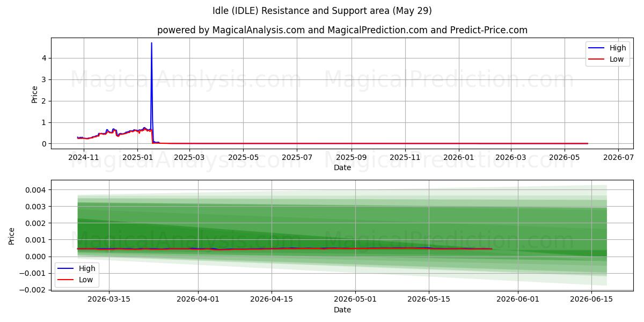Click the 2024-11 x-axis tick label
The width and height of the screenshot is (644, 322).
click(x=84, y=157)
